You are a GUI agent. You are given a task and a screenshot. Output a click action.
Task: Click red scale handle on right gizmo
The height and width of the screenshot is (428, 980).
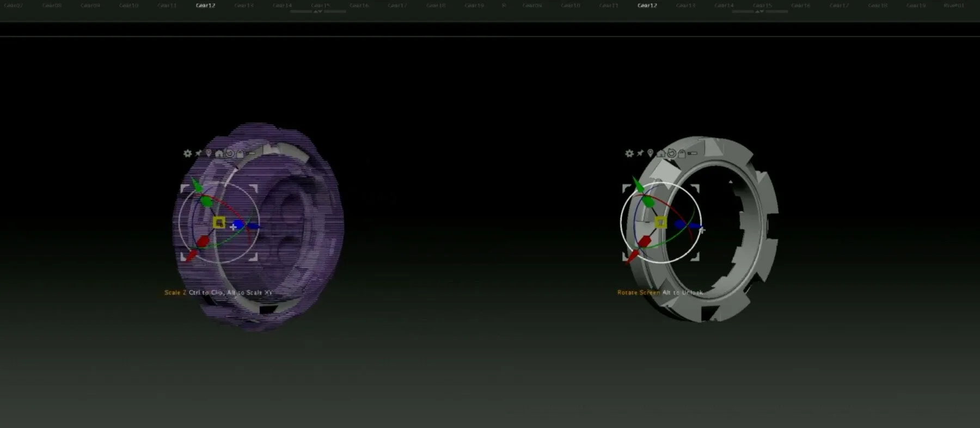[x=644, y=241]
